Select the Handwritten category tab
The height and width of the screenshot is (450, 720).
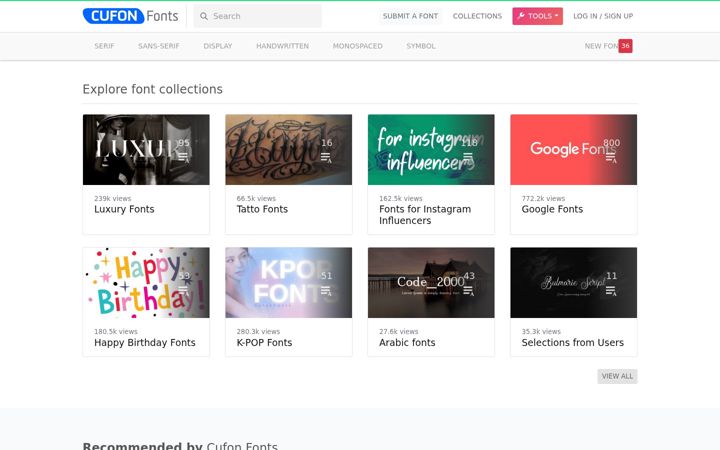coord(282,46)
